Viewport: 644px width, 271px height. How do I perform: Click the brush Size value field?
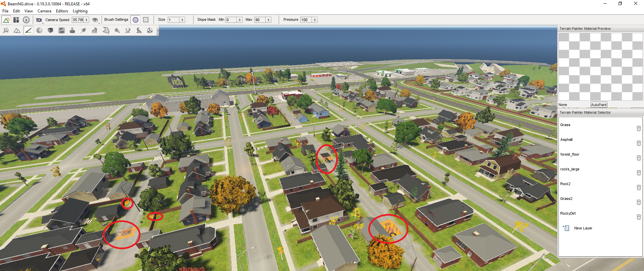point(174,20)
